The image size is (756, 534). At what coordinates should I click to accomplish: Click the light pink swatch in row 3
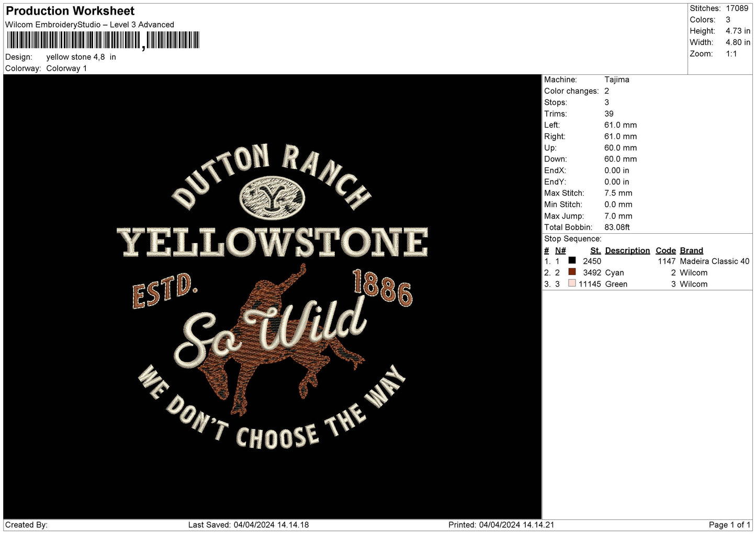[572, 283]
